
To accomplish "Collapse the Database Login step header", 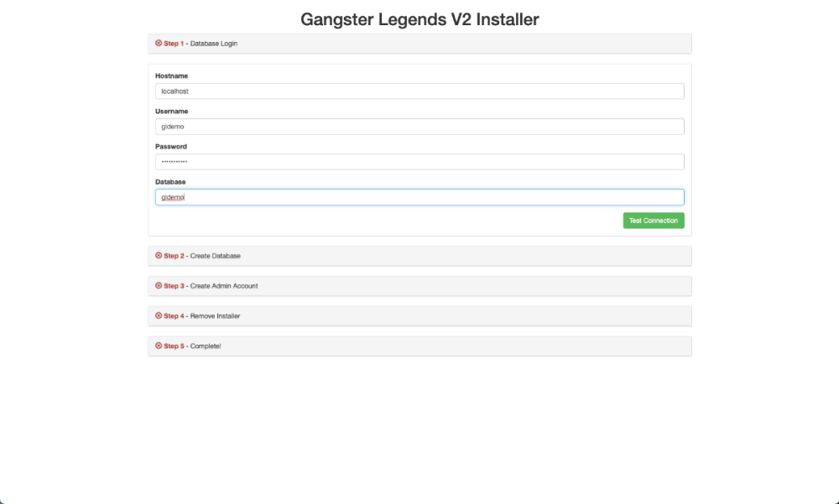I will point(419,44).
